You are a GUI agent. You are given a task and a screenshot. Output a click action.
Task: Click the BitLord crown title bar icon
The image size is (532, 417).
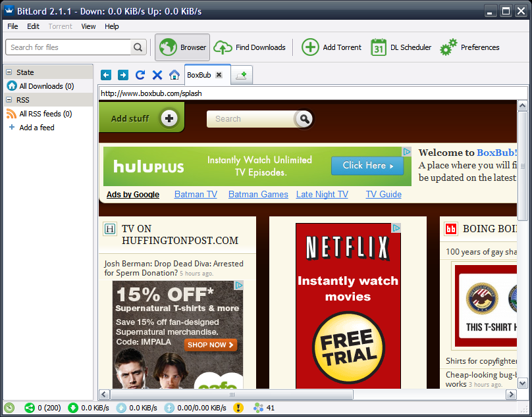pyautogui.click(x=9, y=11)
